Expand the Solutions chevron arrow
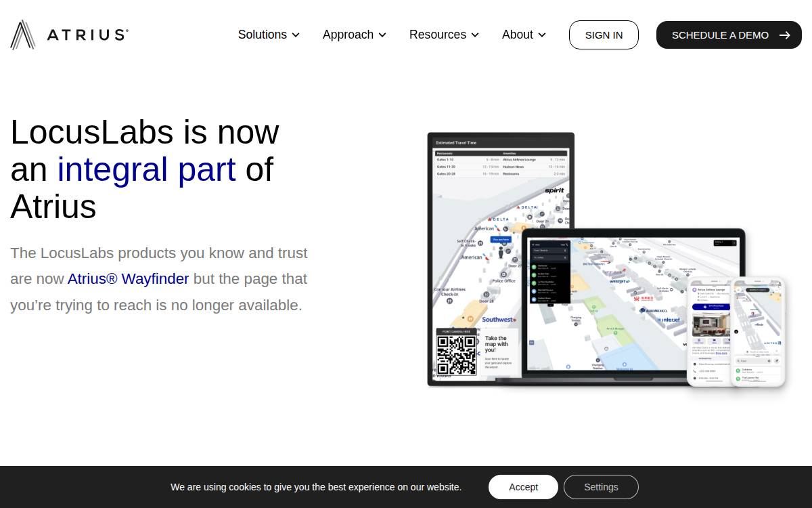The image size is (812, 508). (296, 35)
